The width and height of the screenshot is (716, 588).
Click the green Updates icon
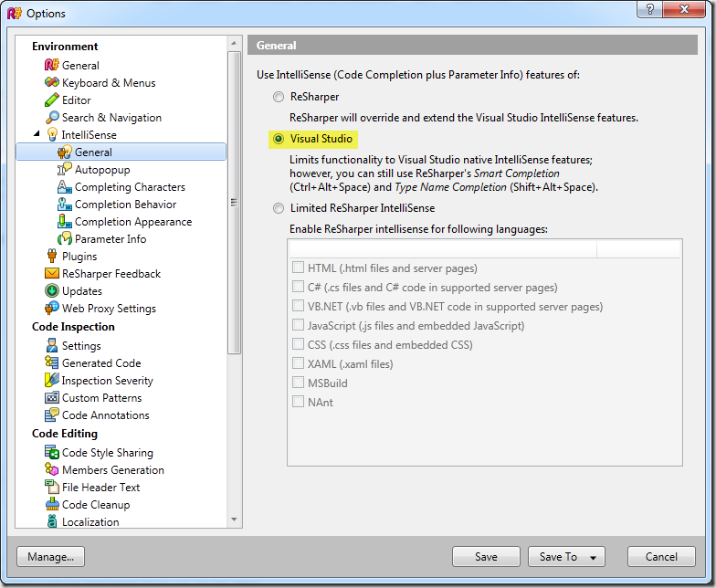coord(51,290)
